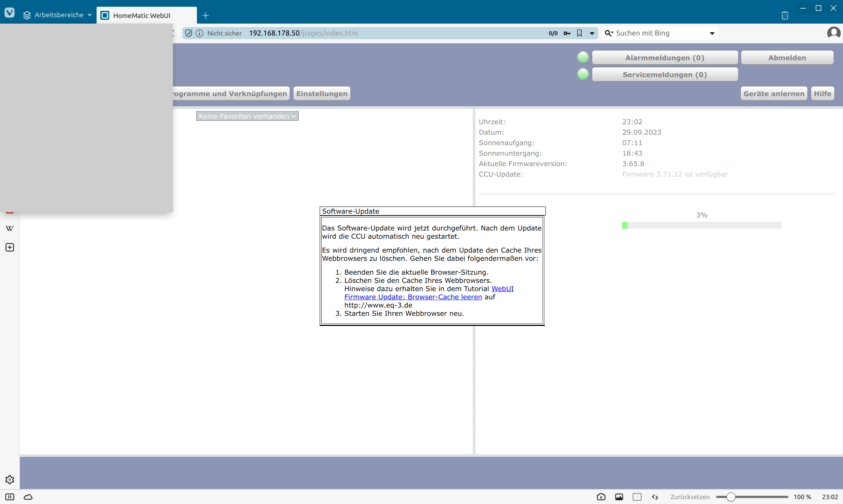
Task: Click the saved passwords key icon
Action: (567, 33)
